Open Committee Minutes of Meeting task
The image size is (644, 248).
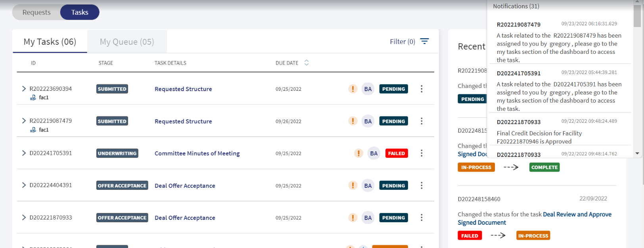click(x=197, y=153)
